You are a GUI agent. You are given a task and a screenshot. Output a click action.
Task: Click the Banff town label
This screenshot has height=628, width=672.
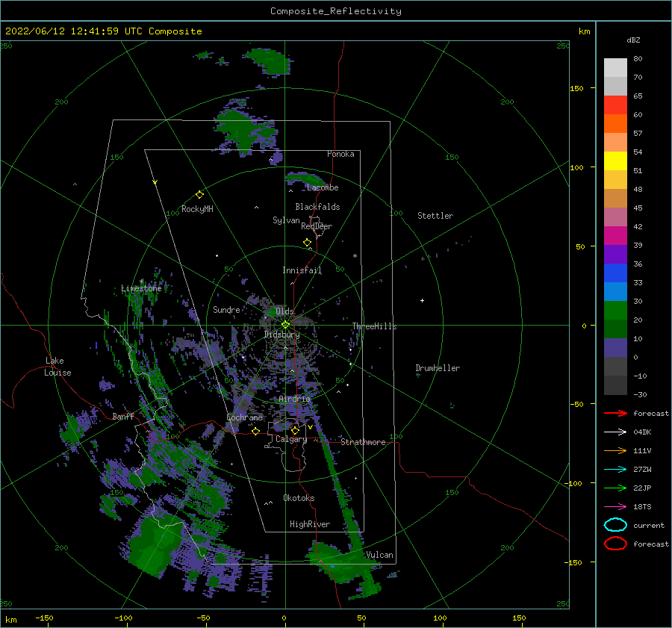click(x=123, y=416)
